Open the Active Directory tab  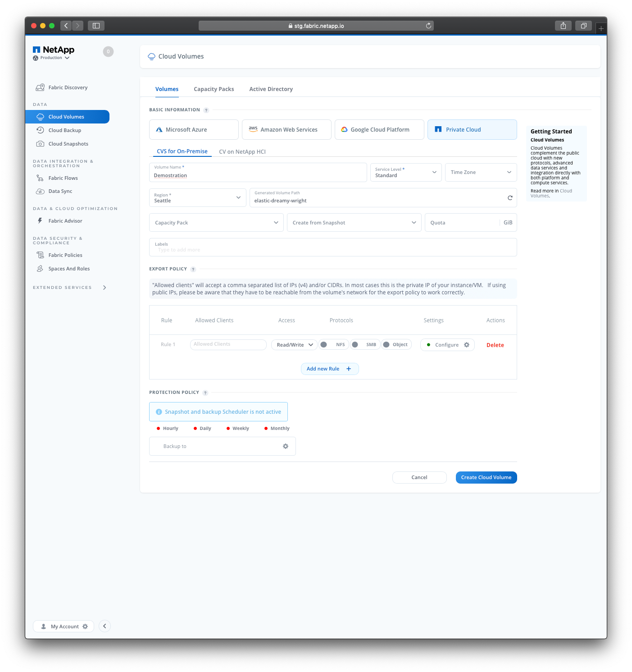271,89
